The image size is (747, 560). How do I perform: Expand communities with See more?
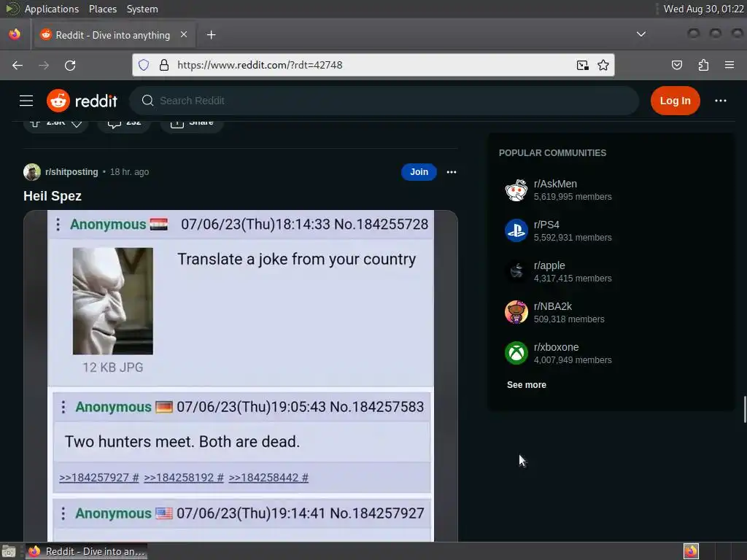(527, 385)
